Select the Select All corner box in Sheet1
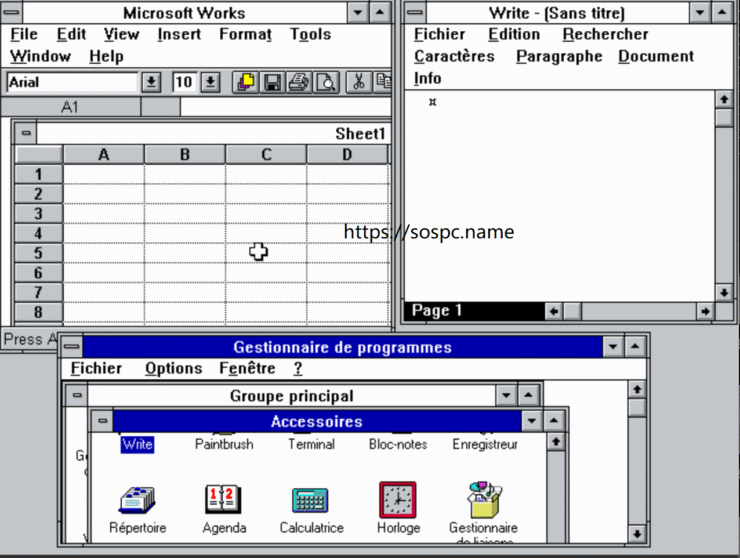The height and width of the screenshot is (558, 740). point(38,155)
